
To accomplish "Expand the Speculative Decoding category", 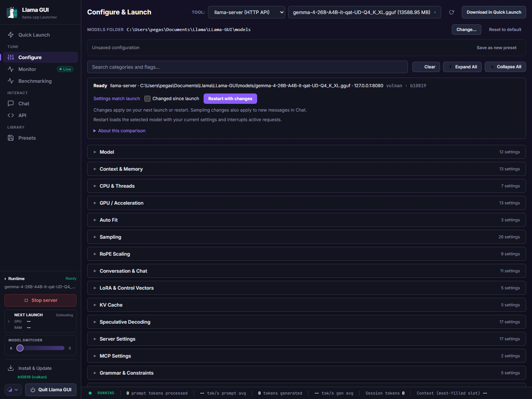I will click(x=306, y=322).
